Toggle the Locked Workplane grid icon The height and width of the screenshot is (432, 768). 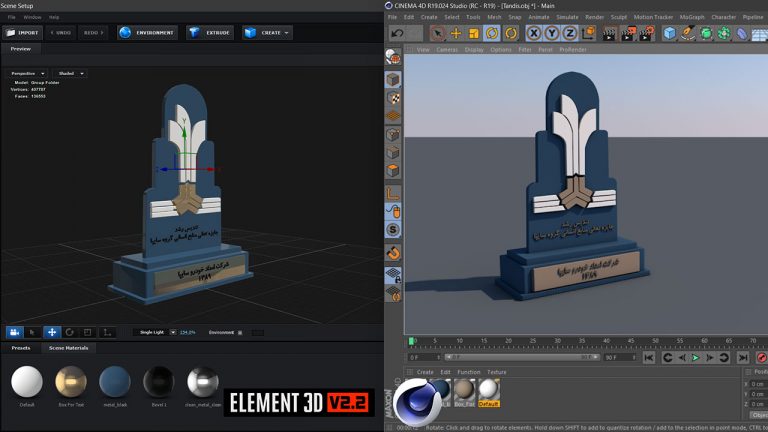393,275
